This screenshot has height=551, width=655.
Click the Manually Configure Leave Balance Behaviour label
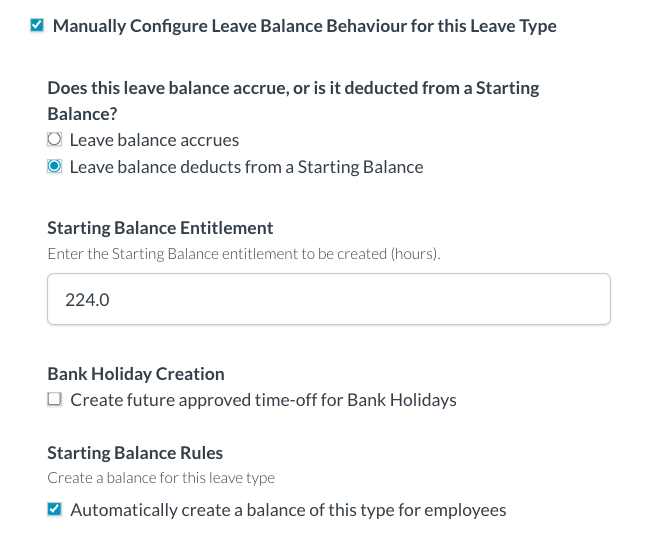[304, 26]
